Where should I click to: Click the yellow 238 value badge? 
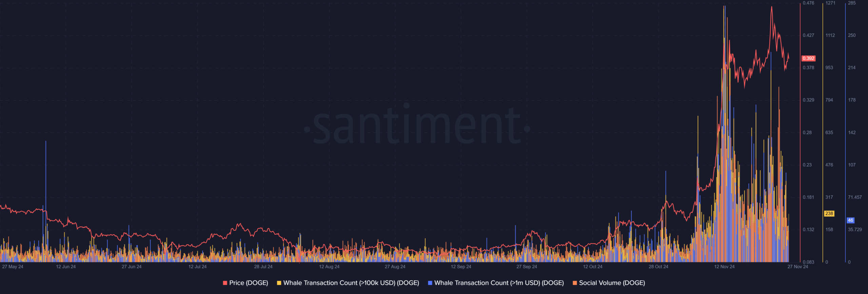tap(829, 213)
